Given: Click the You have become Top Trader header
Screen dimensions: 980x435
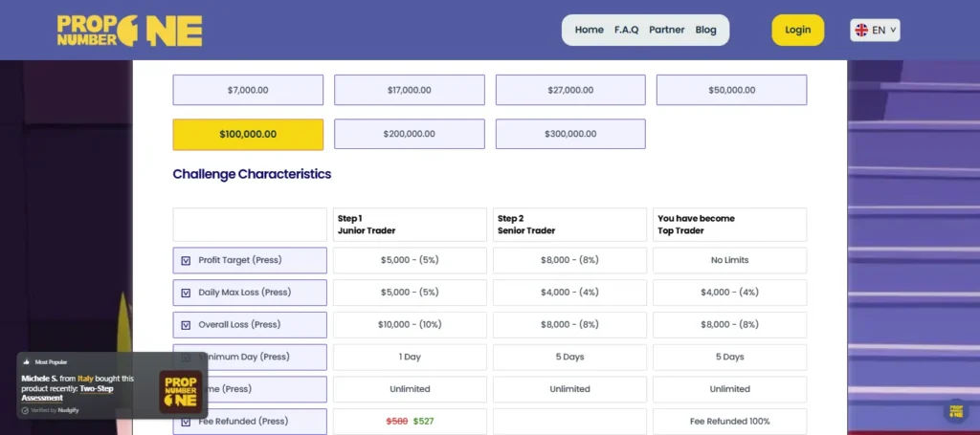Looking at the screenshot, I should [x=729, y=225].
